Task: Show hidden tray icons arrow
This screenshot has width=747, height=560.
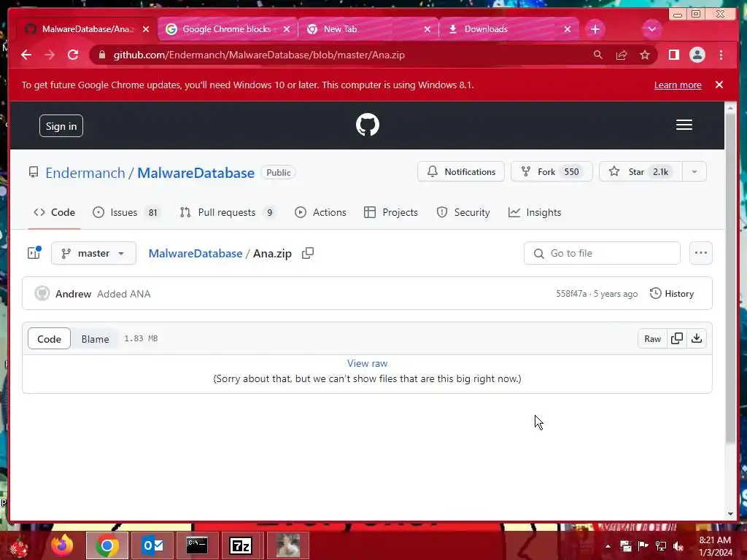Action: coord(608,545)
